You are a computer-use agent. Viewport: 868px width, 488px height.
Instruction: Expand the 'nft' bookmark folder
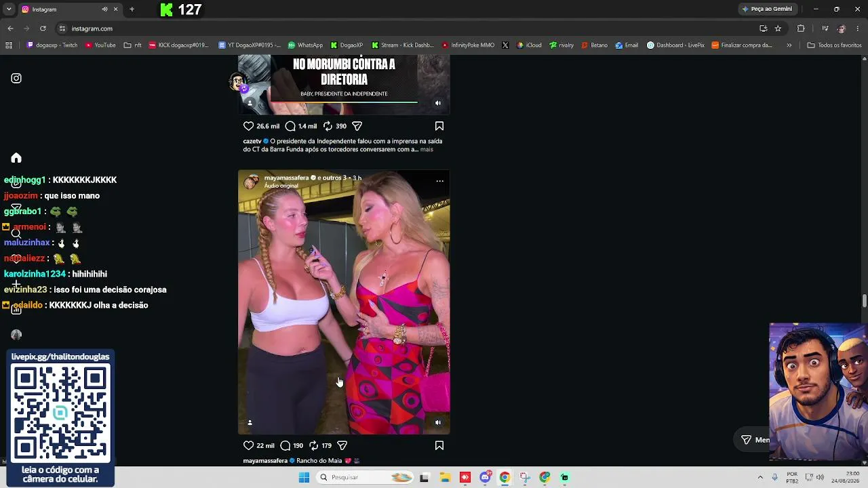(133, 45)
